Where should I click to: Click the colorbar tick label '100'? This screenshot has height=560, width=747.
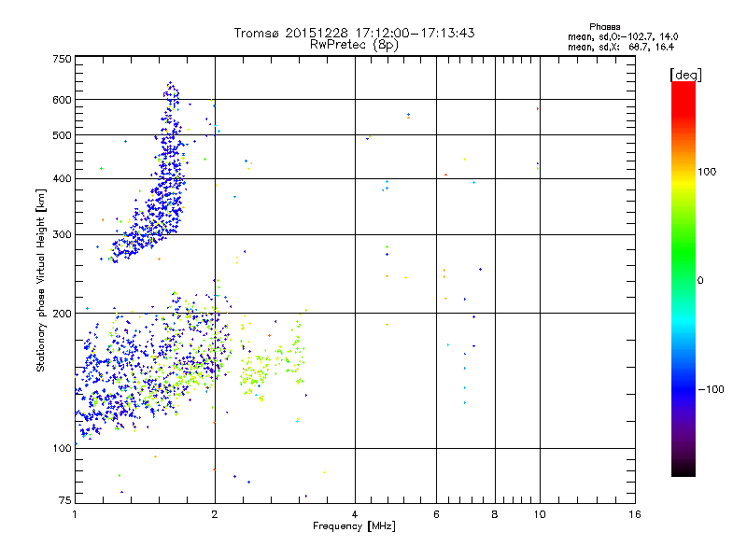click(x=707, y=172)
